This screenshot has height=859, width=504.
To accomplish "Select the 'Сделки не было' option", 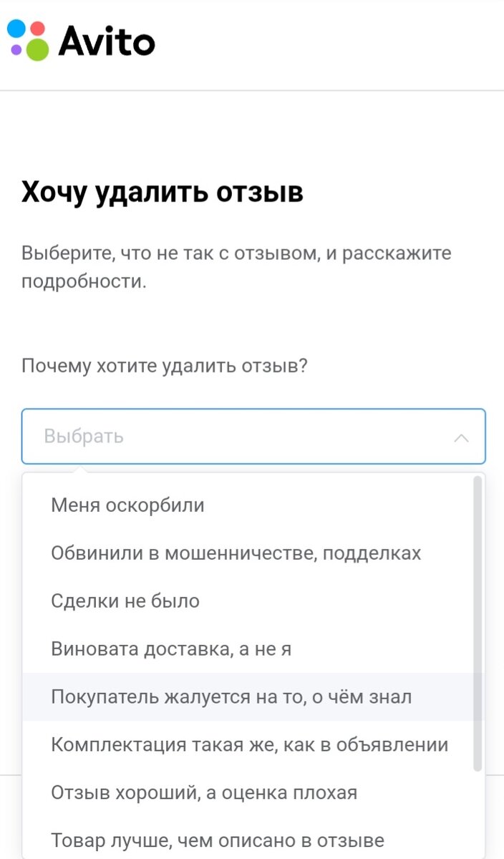I will point(124,601).
